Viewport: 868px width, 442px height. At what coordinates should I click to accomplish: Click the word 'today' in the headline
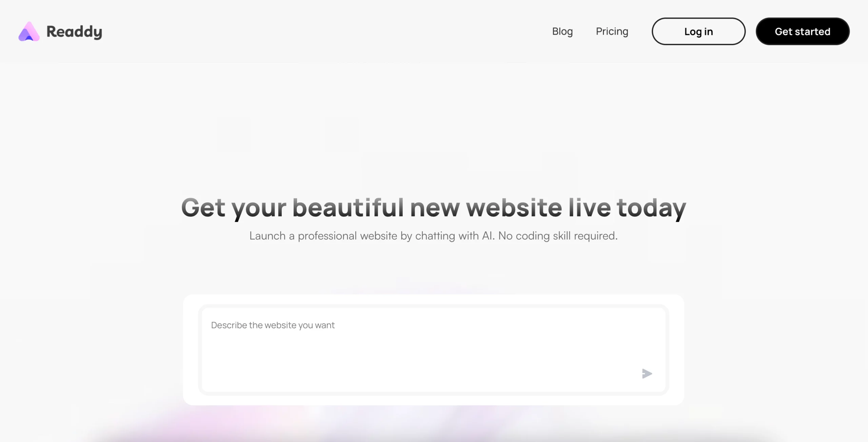coord(651,208)
